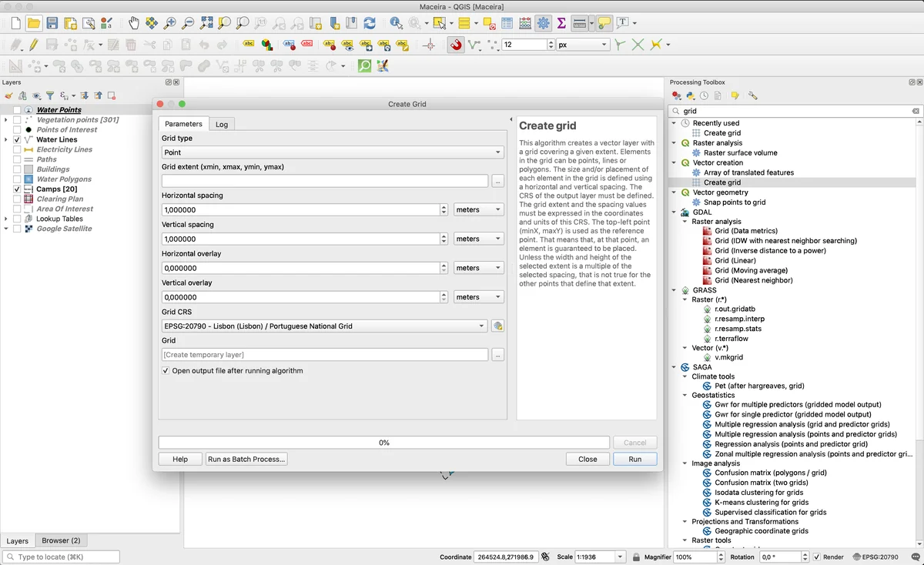Image resolution: width=924 pixels, height=565 pixels.
Task: Select the Pan Map hand tool
Action: (134, 23)
